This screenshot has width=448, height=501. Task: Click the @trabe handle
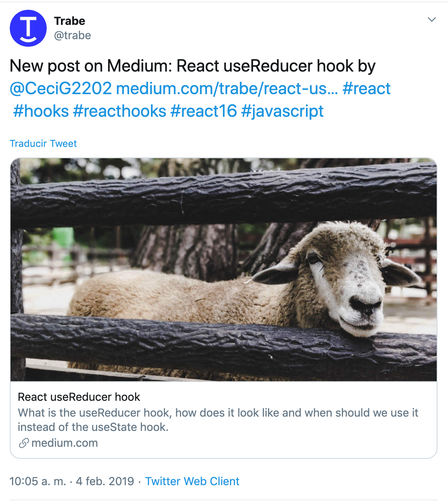coord(73,35)
